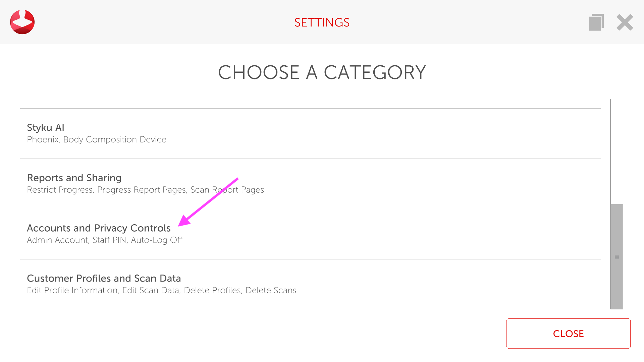The width and height of the screenshot is (644, 362).
Task: Click the CHOOSE A CATEGORY heading
Action: tap(322, 72)
